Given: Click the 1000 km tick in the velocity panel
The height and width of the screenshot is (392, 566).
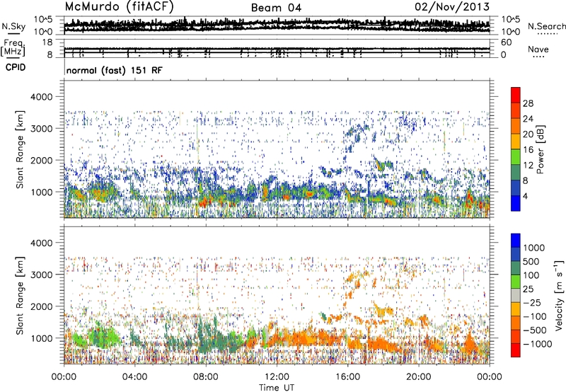Looking at the screenshot, I should tap(42, 338).
